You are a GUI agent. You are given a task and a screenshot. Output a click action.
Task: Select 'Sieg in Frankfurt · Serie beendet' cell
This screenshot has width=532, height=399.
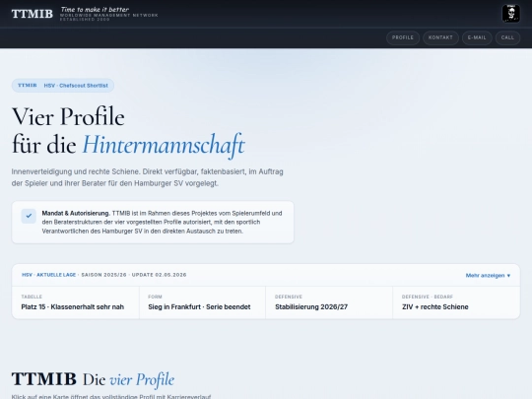[x=202, y=302]
